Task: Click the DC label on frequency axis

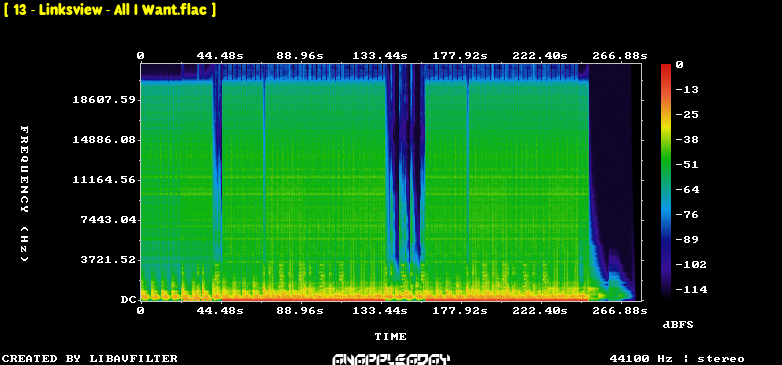Action: [128, 300]
